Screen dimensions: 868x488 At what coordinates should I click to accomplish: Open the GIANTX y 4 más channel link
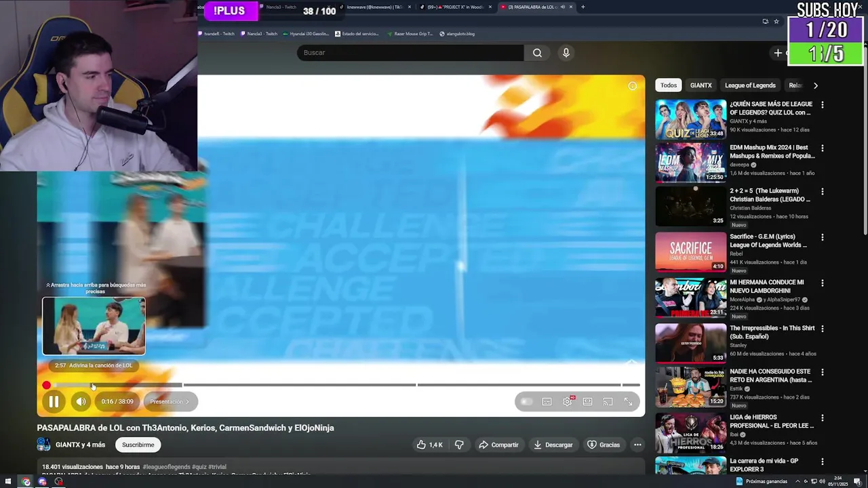[80, 445]
